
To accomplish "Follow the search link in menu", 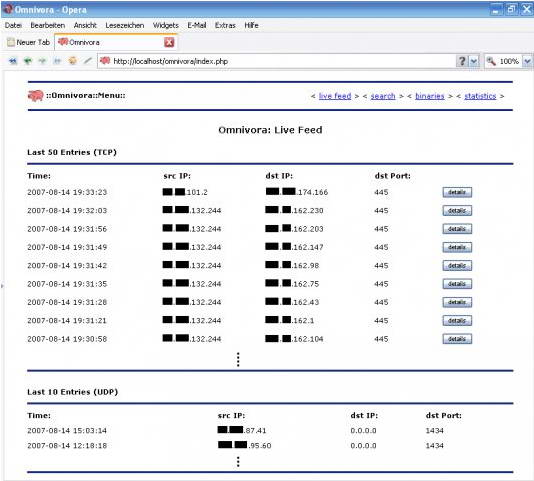I will (383, 96).
